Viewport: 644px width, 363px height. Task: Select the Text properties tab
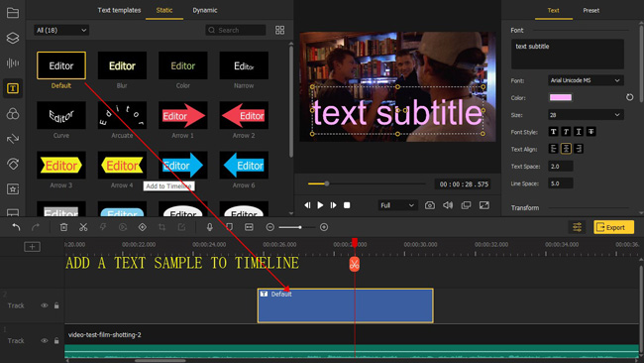point(553,10)
